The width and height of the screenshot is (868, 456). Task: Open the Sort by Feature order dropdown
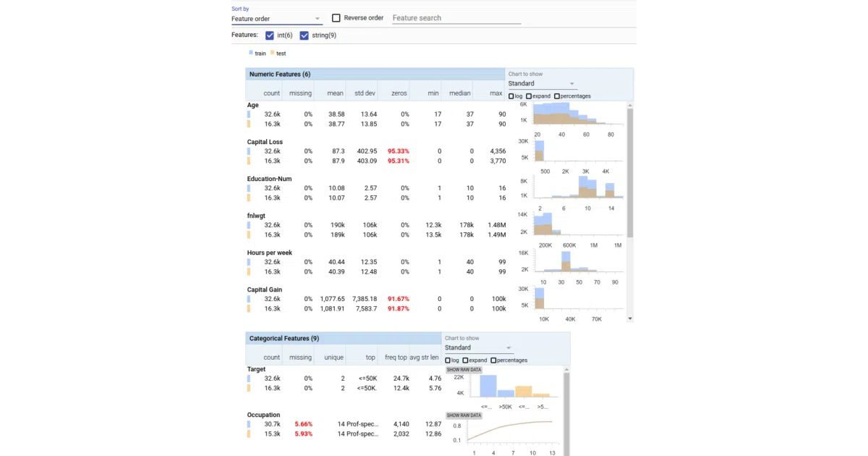click(x=276, y=19)
